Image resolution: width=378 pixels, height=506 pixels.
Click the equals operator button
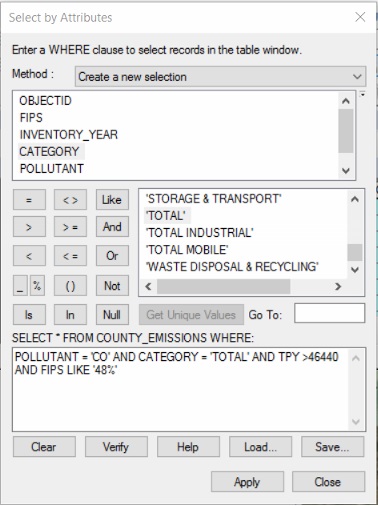click(x=29, y=200)
